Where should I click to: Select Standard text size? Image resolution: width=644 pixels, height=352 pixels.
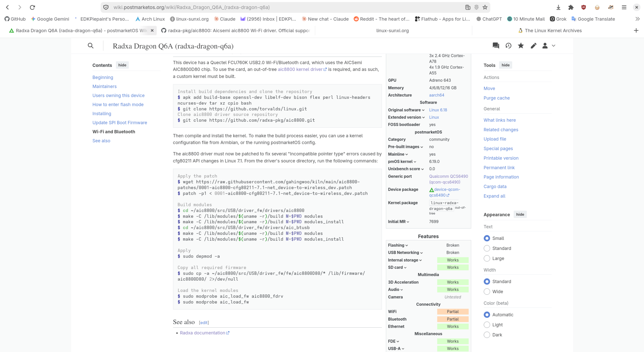click(x=487, y=248)
